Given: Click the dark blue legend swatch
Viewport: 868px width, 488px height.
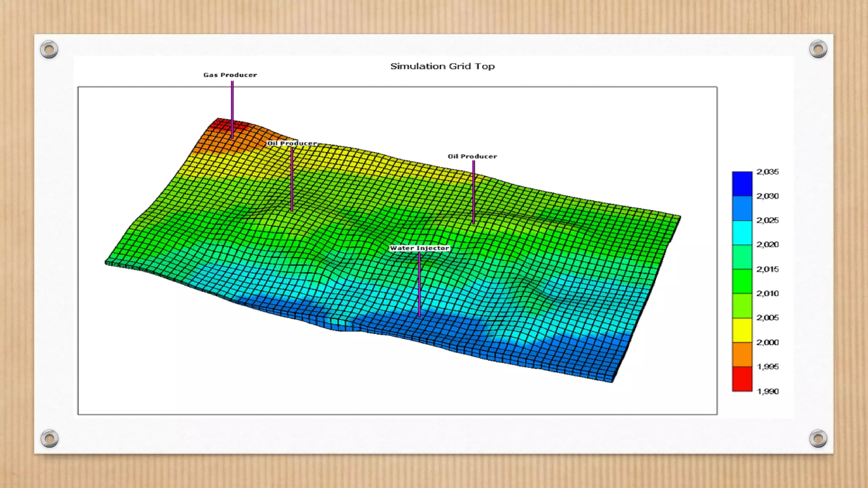Looking at the screenshot, I should [x=742, y=183].
